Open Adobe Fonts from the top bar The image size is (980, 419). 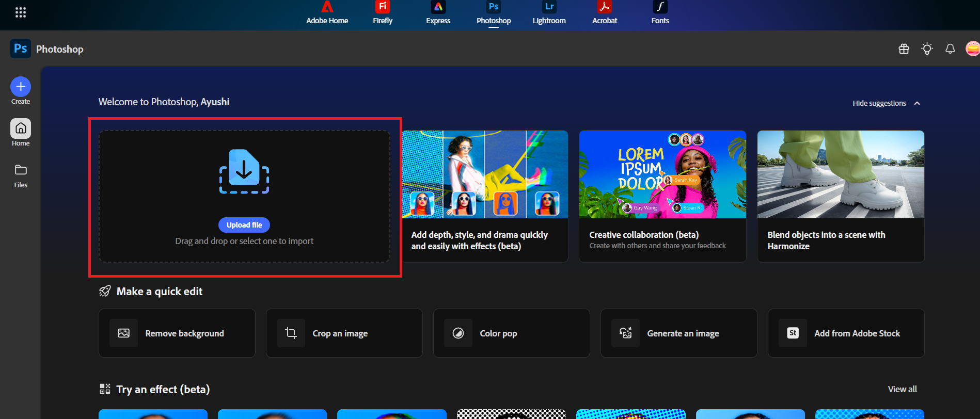pyautogui.click(x=660, y=13)
